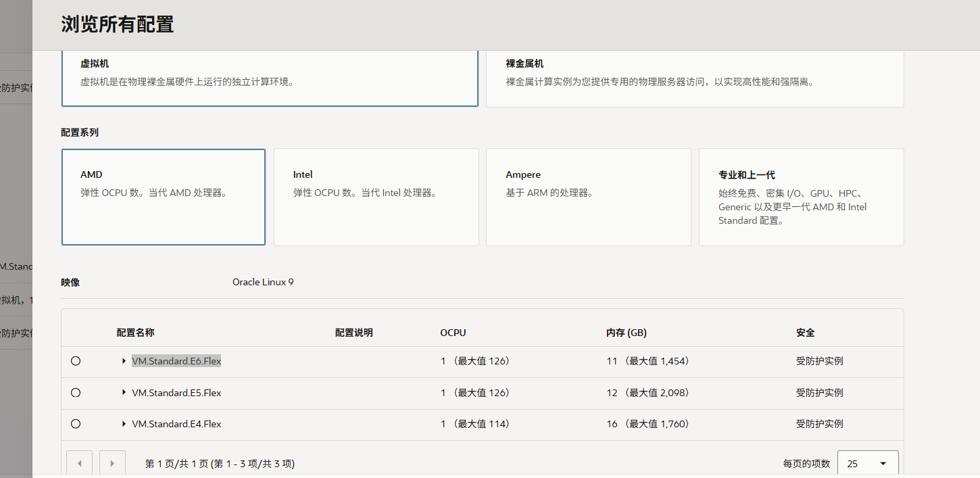Expand the VM.Standard.E4.Flex row triangle
The width and height of the screenshot is (980, 478).
(124, 423)
